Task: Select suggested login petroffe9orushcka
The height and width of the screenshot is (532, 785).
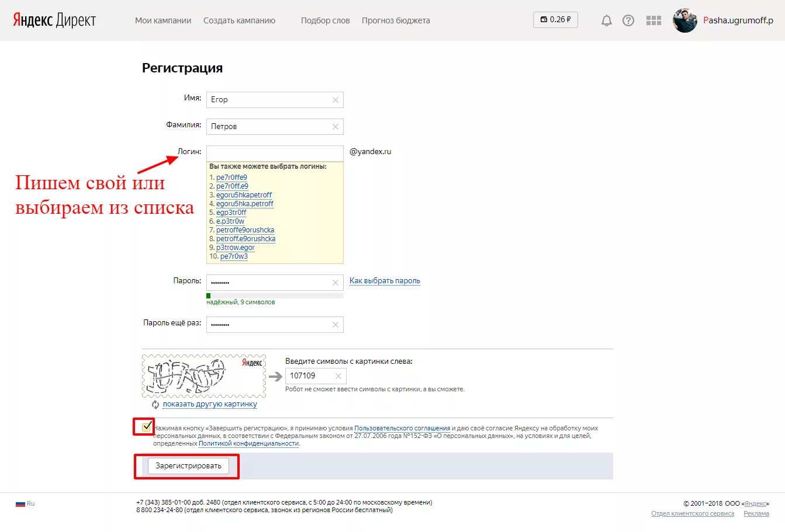Action: 245,230
